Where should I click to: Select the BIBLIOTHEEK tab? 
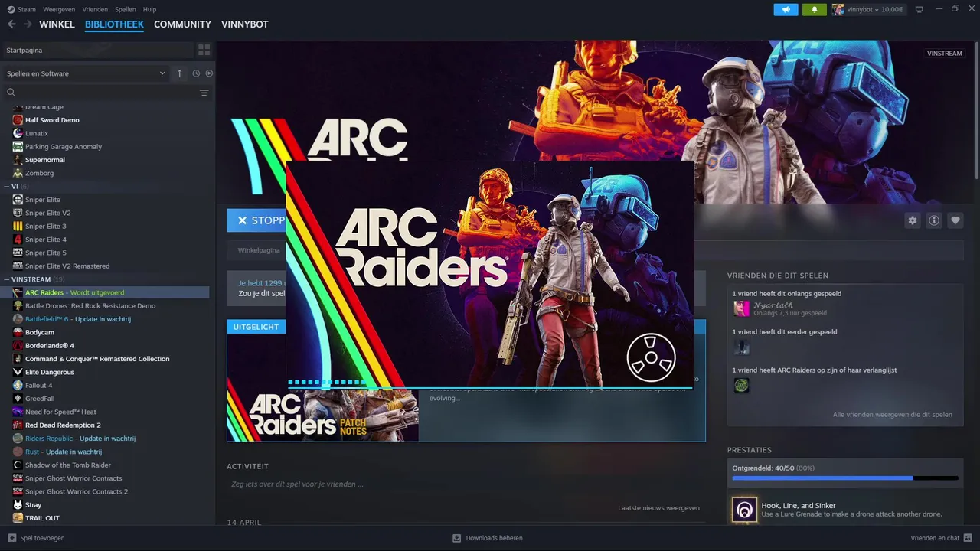114,24
